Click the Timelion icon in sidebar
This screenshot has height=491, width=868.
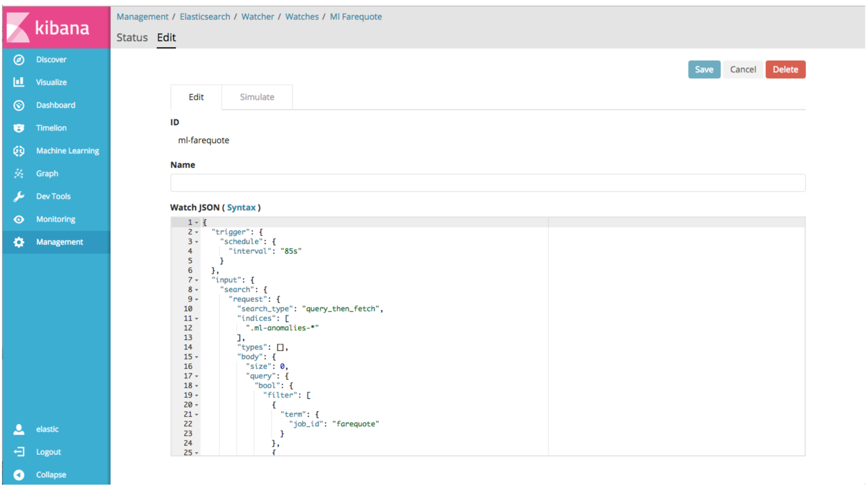(17, 128)
